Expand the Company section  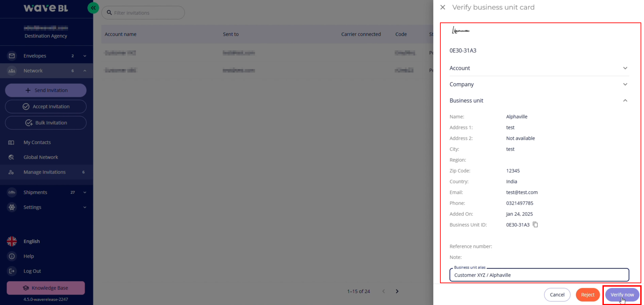539,84
